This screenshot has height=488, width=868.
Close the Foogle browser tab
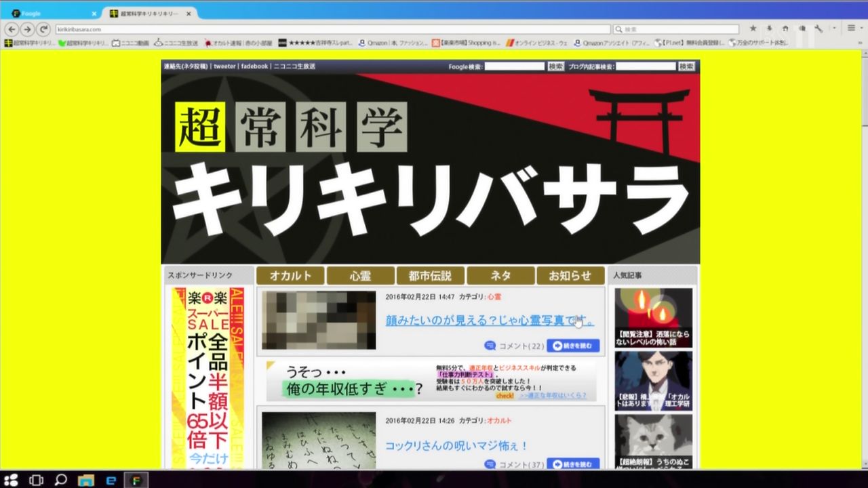[x=94, y=14]
